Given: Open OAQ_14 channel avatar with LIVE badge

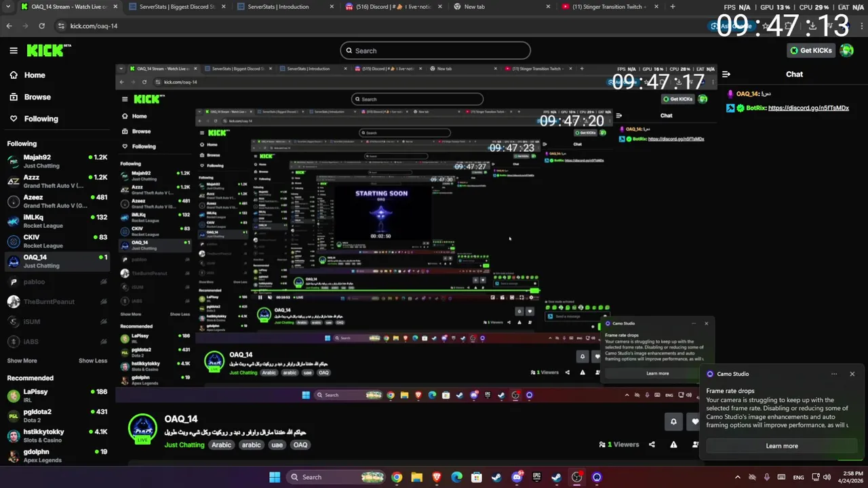Looking at the screenshot, I should (x=142, y=428).
